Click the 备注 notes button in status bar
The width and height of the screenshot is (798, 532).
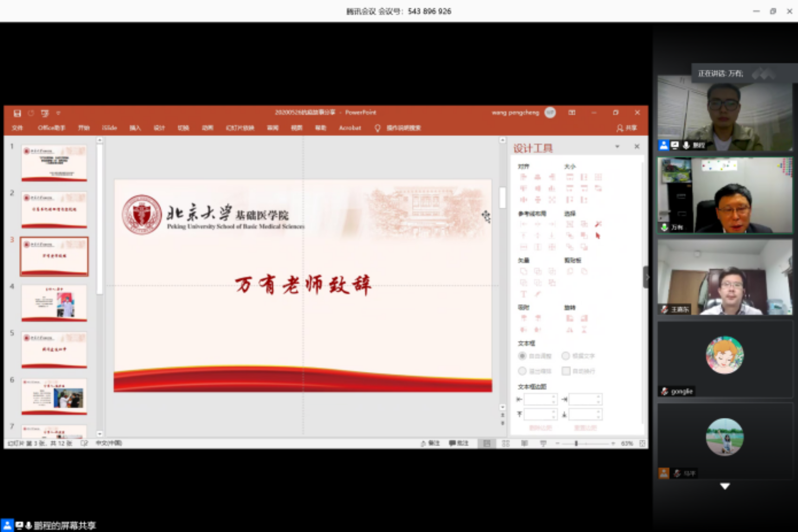pos(430,443)
